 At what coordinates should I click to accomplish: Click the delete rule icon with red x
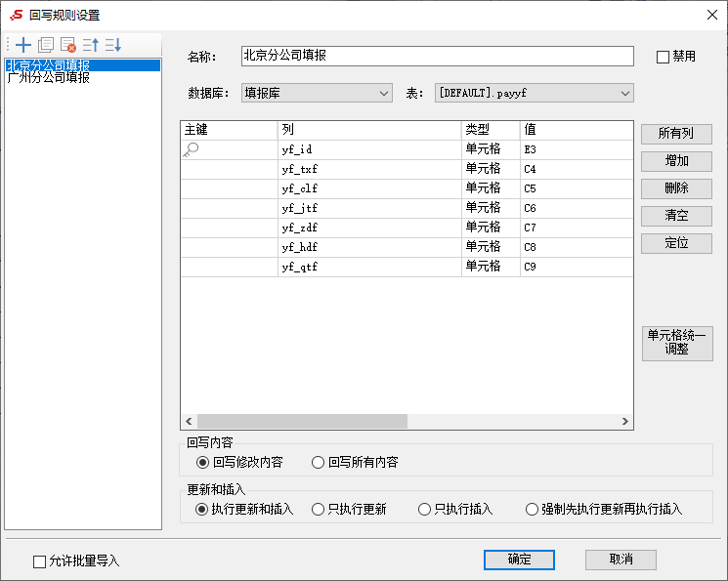pos(68,45)
